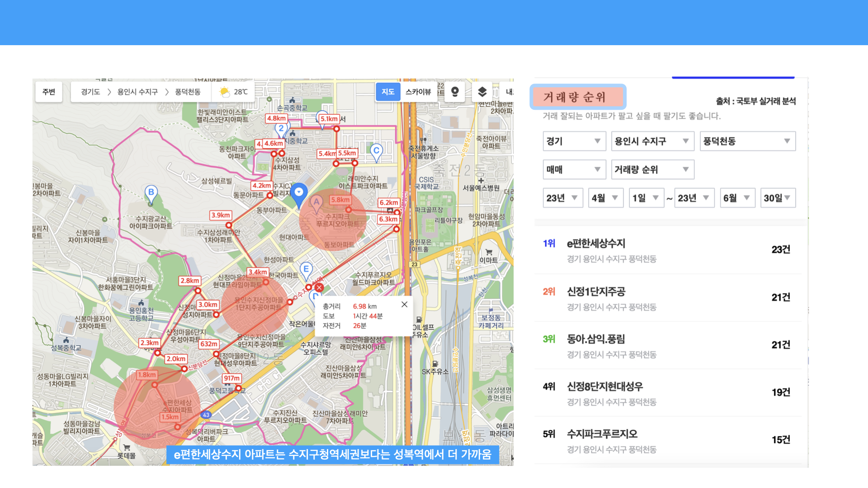Open the map layers icon
This screenshot has height=488, width=868.
pos(482,92)
